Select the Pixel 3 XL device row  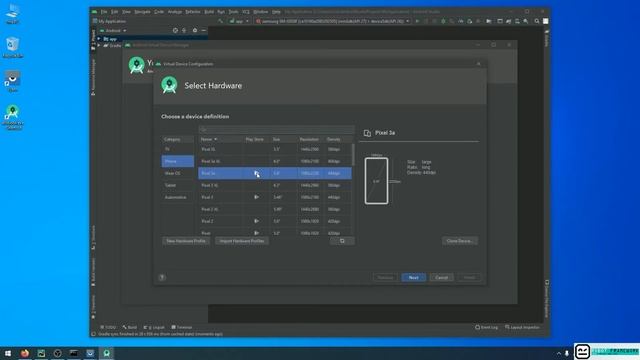tap(275, 185)
